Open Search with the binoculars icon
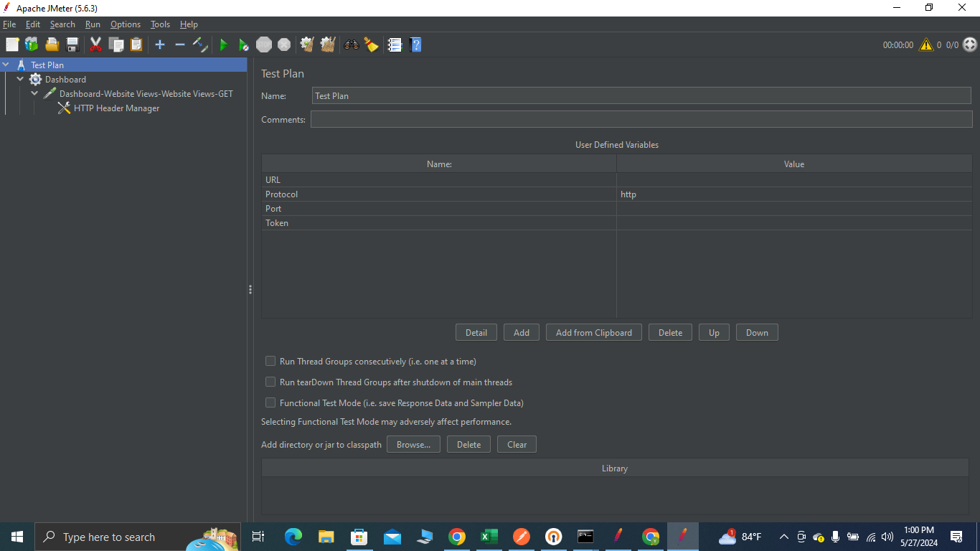 pos(351,44)
